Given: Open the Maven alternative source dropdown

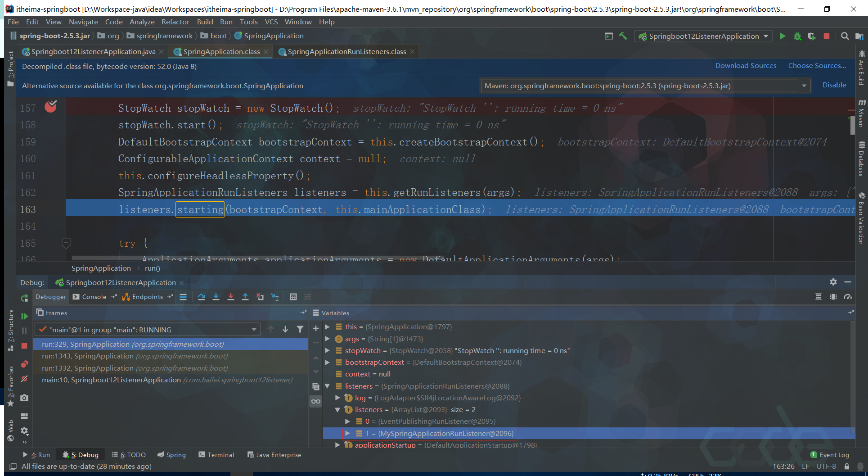Looking at the screenshot, I should [x=646, y=86].
